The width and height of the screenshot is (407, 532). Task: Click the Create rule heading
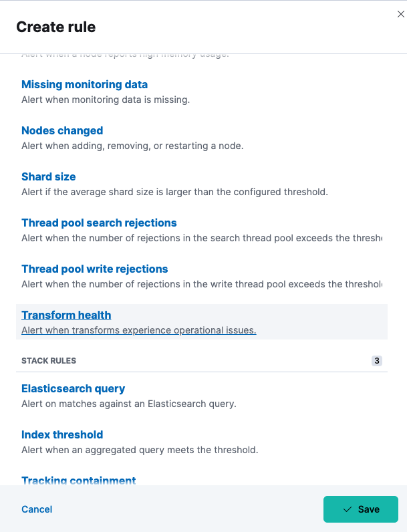pyautogui.click(x=56, y=27)
